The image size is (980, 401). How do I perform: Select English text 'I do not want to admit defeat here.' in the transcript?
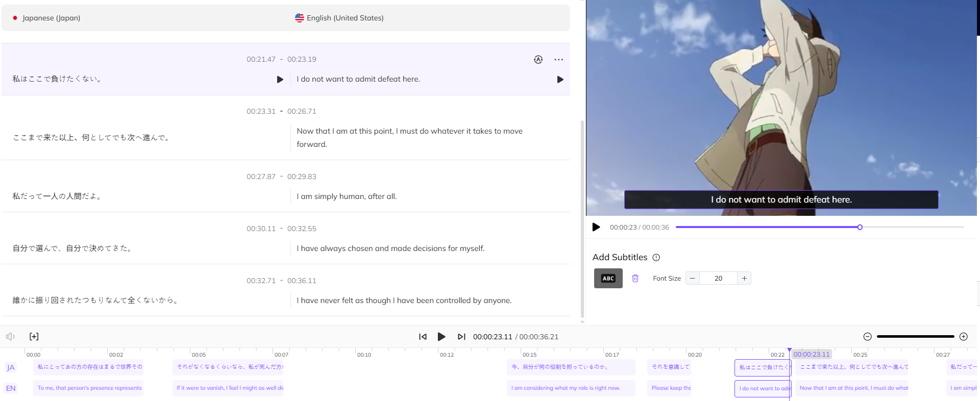coord(358,79)
